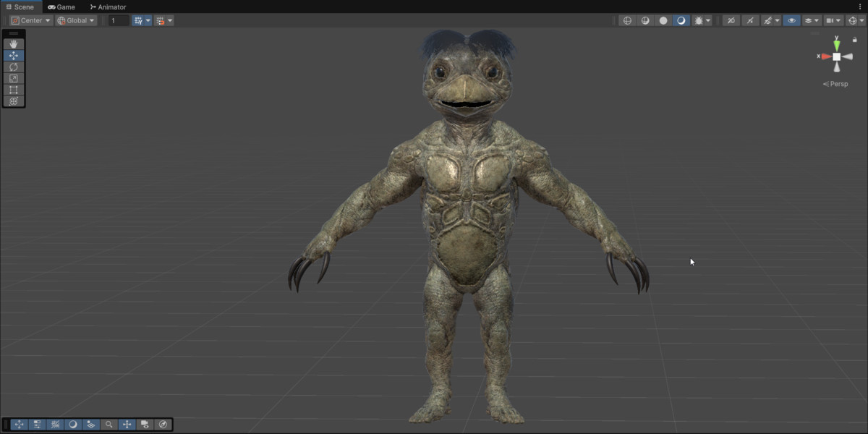Open the Center pivot mode dropdown
This screenshot has width=868, height=434.
click(x=31, y=20)
